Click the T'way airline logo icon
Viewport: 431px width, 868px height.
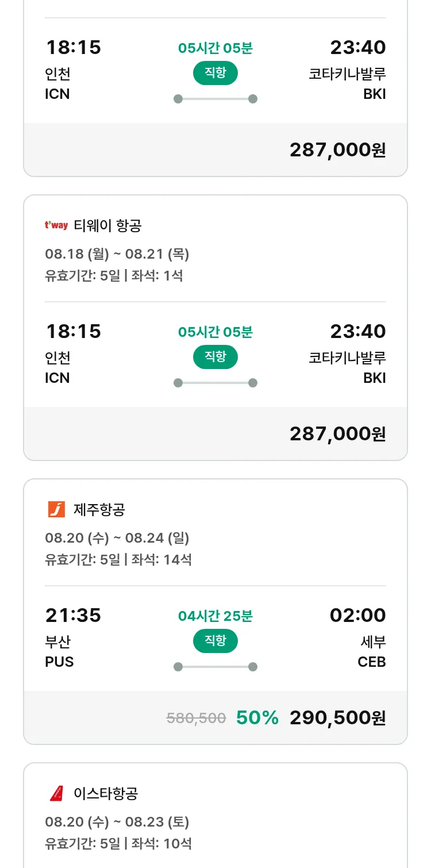tap(56, 225)
